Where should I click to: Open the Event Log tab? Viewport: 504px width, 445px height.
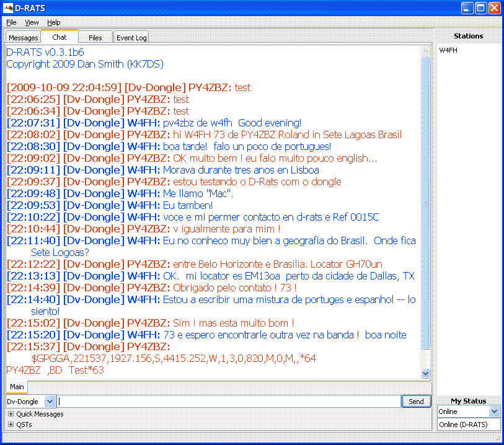[x=131, y=38]
